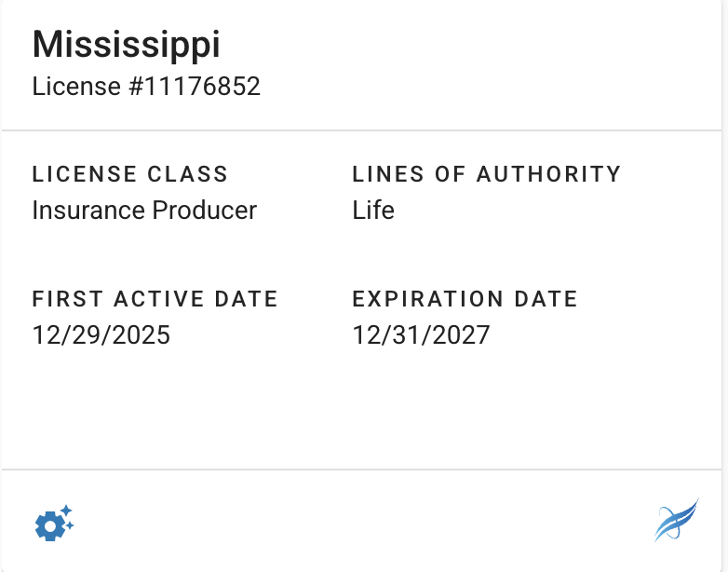Click the divider line above the footer icons
The width and height of the screenshot is (728, 572).
[x=364, y=470]
